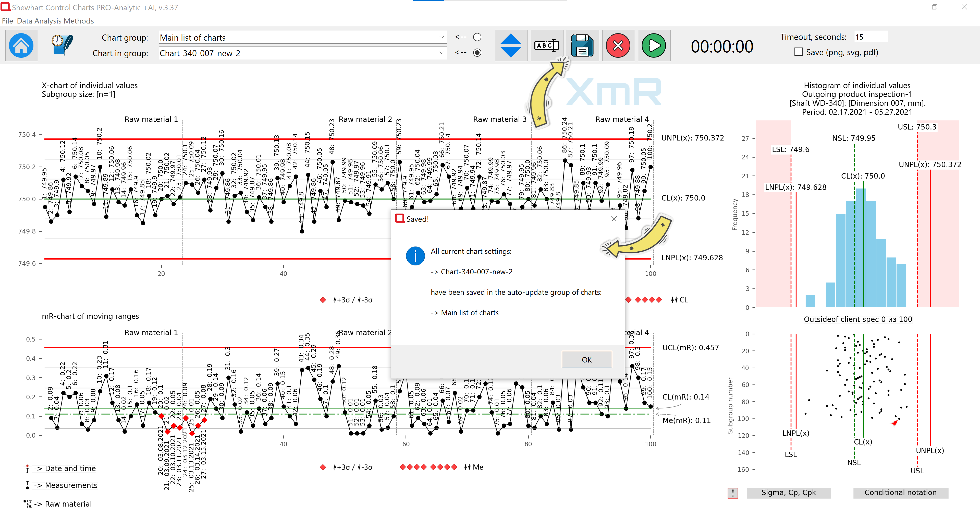Click the floppy disk save settings icon
980x527 pixels.
582,45
